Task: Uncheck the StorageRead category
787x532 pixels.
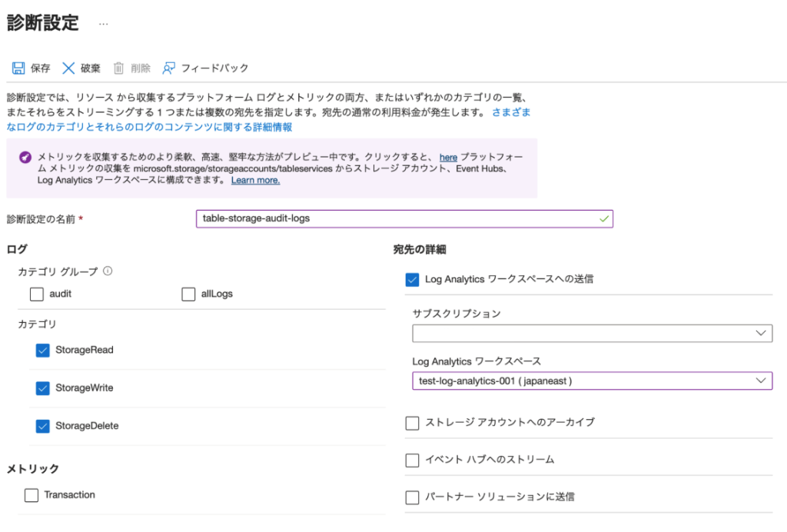Action: pos(43,351)
